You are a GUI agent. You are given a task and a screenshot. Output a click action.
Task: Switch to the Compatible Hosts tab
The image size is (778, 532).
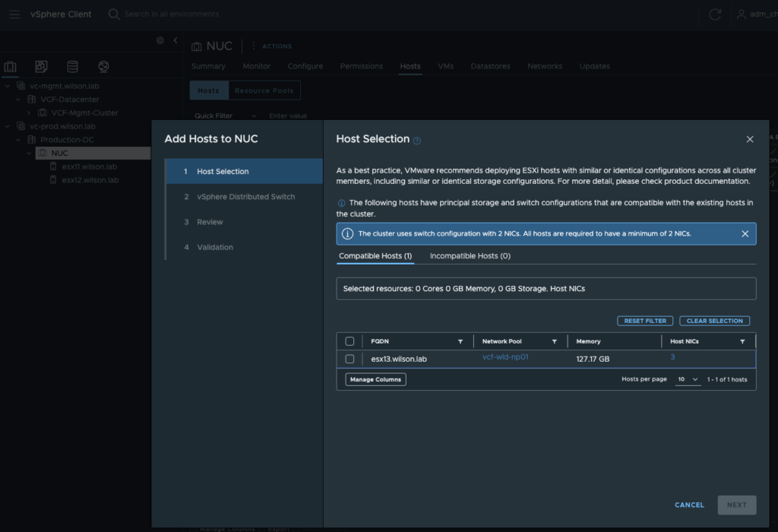(375, 256)
